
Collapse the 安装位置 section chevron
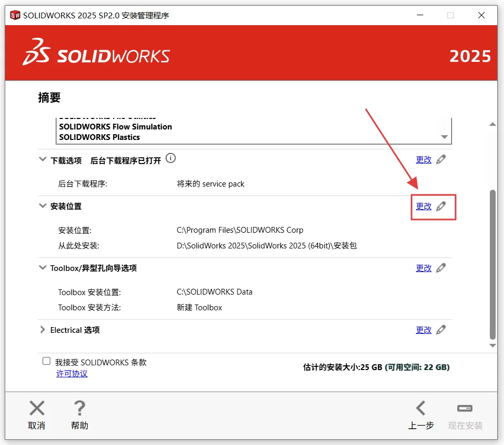point(42,205)
